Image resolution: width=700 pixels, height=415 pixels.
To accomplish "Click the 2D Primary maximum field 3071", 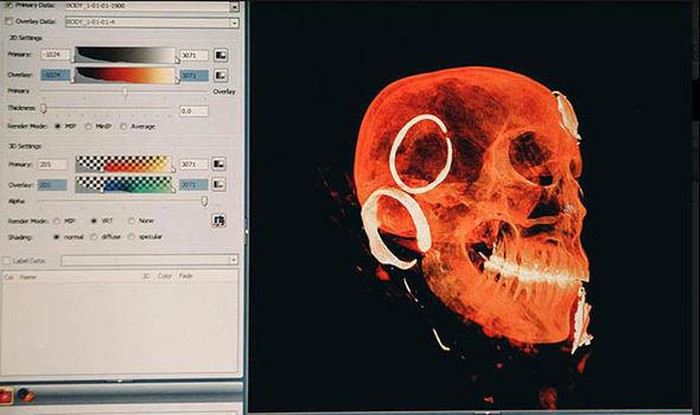I will (194, 55).
